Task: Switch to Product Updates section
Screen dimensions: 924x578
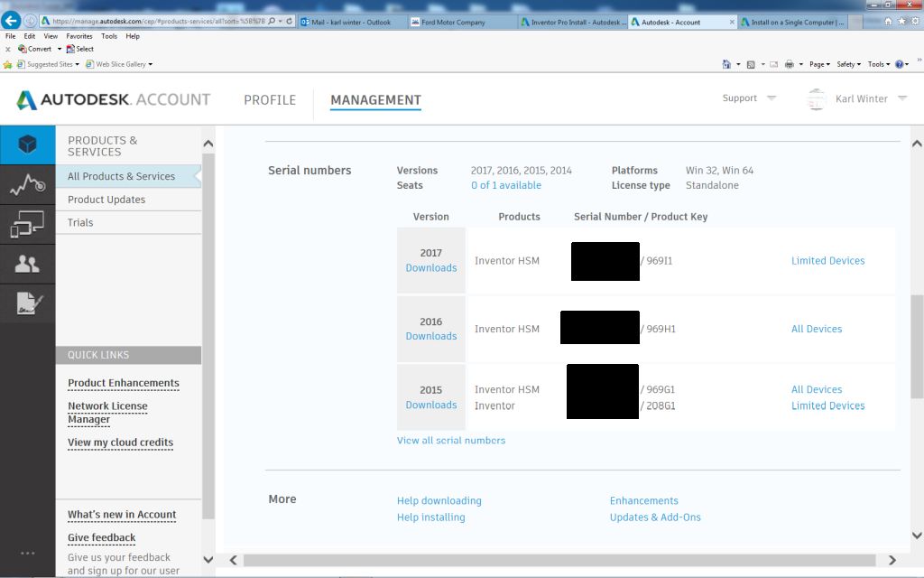Action: click(105, 200)
